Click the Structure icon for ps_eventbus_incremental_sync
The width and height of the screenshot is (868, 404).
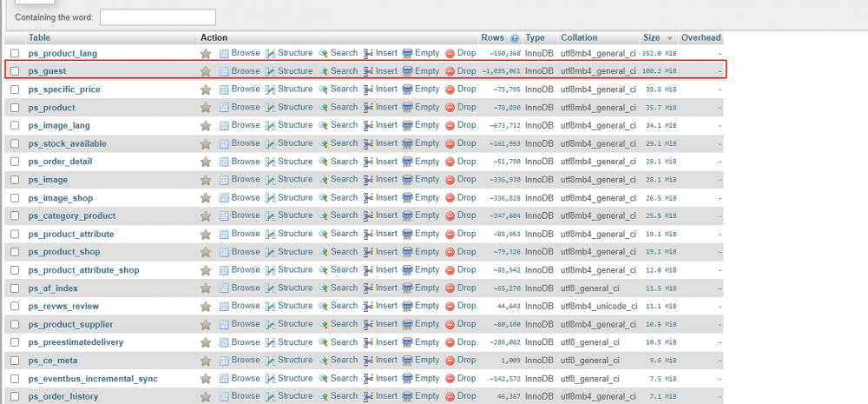[270, 379]
